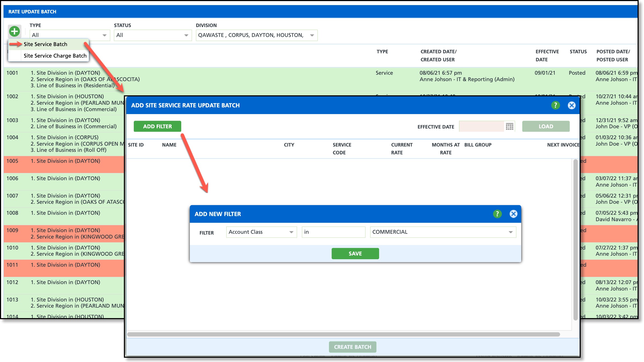Screen dimensions: 644x362
Task: Click the green plus add batch icon
Action: 14,32
